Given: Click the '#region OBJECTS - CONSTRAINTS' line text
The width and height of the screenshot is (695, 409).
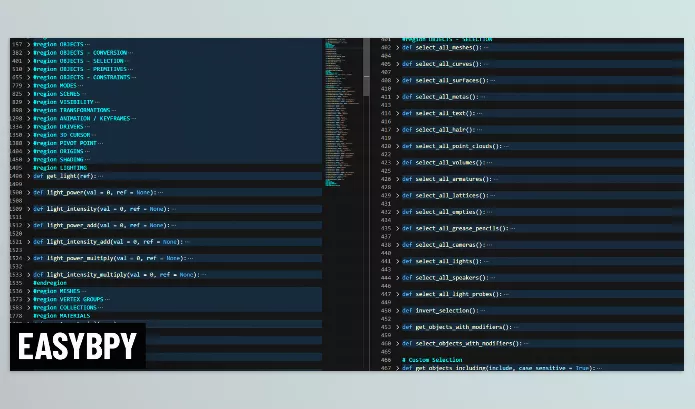Looking at the screenshot, I should pyautogui.click(x=82, y=77).
